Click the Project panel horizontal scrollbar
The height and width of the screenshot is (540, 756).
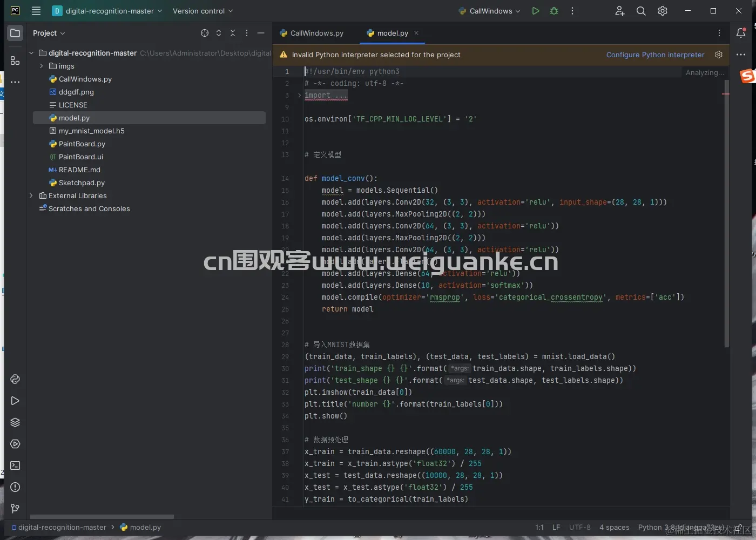tap(102, 517)
